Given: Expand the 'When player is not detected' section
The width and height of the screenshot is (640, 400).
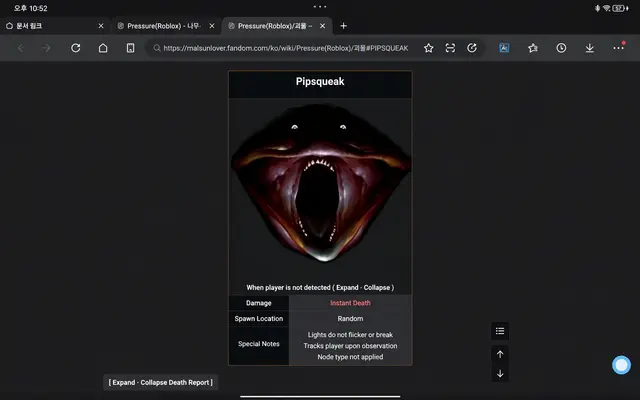Looking at the screenshot, I should [320, 287].
